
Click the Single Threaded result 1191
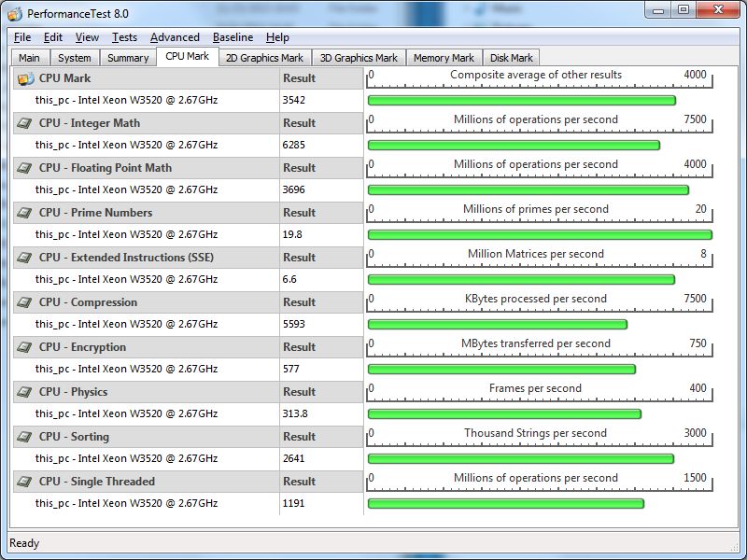[x=293, y=503]
